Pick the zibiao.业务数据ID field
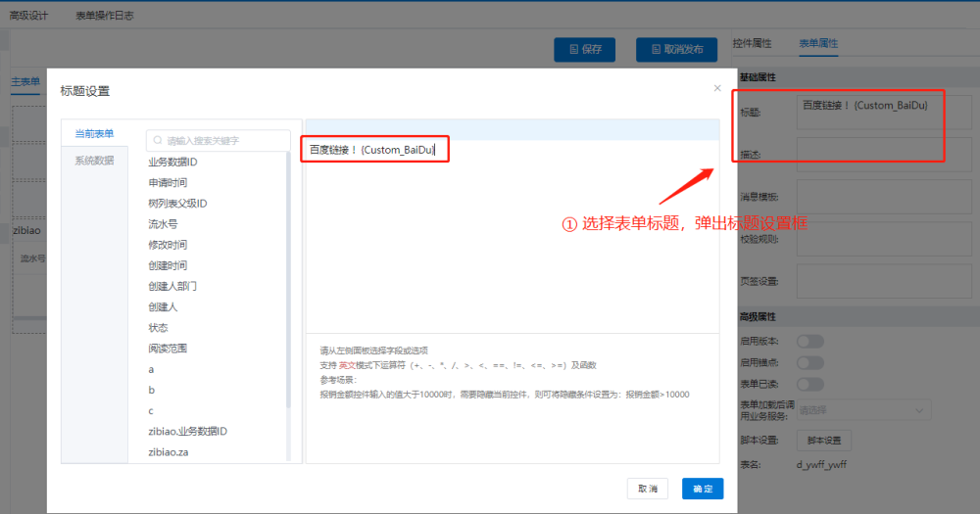This screenshot has width=980, height=514. coord(188,431)
